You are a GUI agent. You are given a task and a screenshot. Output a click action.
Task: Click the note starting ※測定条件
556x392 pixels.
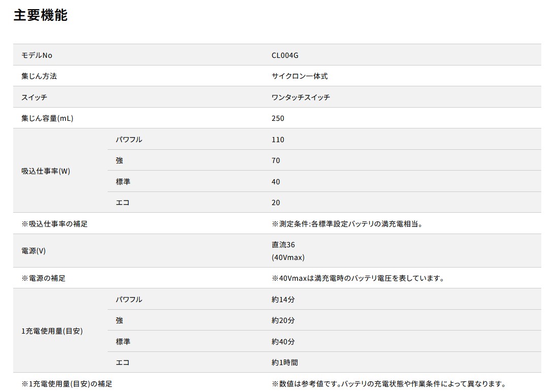pyautogui.click(x=347, y=224)
